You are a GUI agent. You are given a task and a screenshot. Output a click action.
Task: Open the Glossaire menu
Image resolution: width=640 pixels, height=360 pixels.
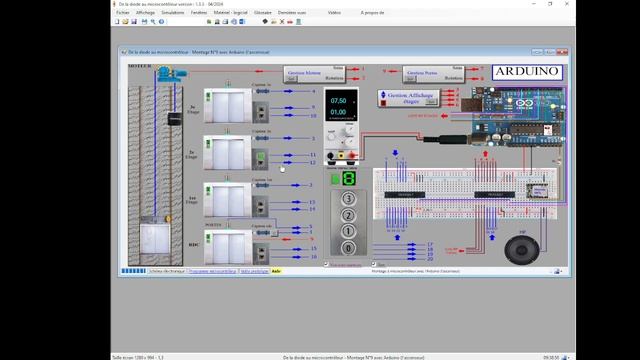pyautogui.click(x=263, y=13)
